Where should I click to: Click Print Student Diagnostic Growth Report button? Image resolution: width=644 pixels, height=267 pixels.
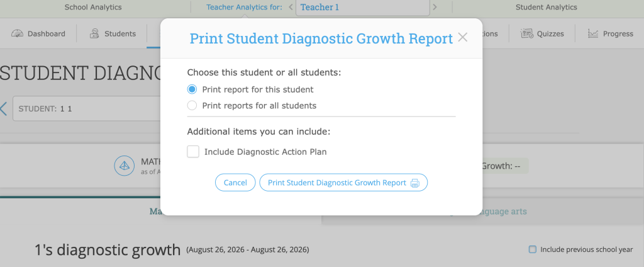(x=343, y=183)
